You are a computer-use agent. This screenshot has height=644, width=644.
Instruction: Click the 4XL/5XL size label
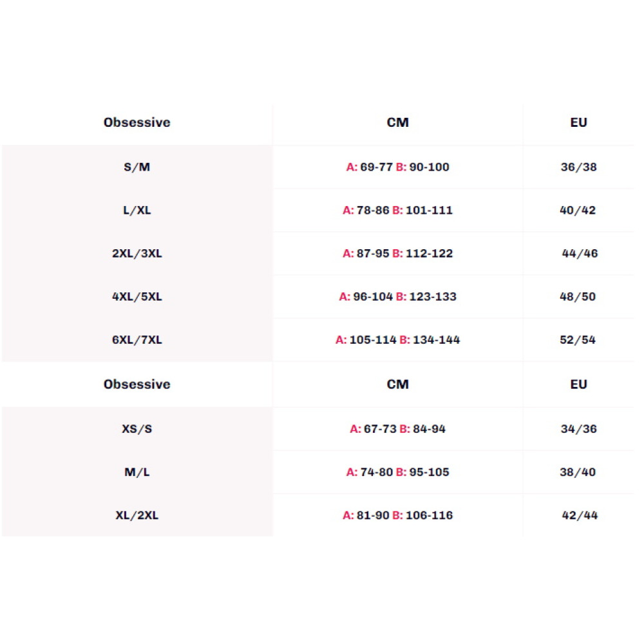(x=137, y=296)
